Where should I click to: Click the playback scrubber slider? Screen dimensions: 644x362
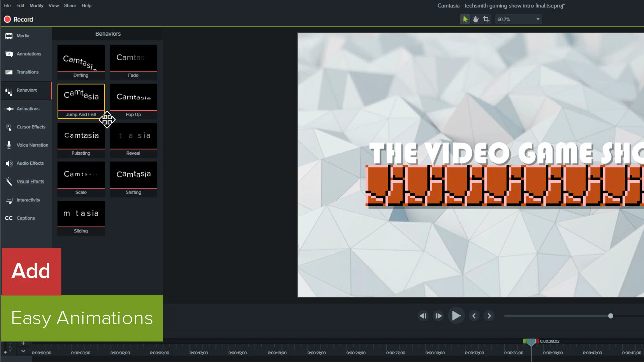[x=610, y=316]
